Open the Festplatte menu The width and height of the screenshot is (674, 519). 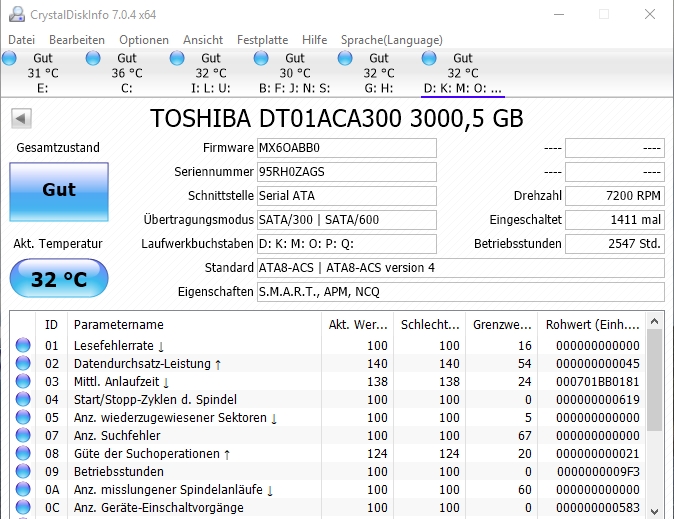[263, 40]
